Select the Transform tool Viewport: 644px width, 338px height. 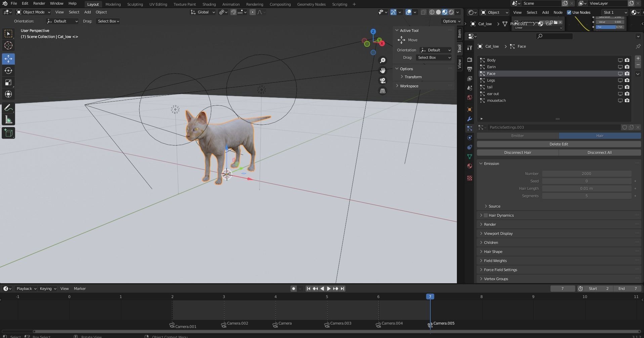coord(8,94)
